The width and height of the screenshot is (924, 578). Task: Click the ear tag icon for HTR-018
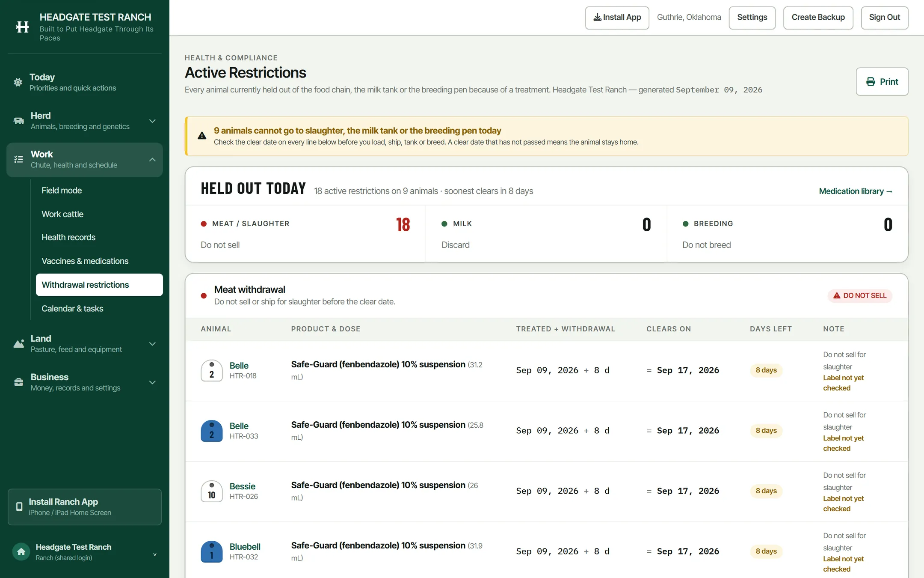pyautogui.click(x=212, y=370)
